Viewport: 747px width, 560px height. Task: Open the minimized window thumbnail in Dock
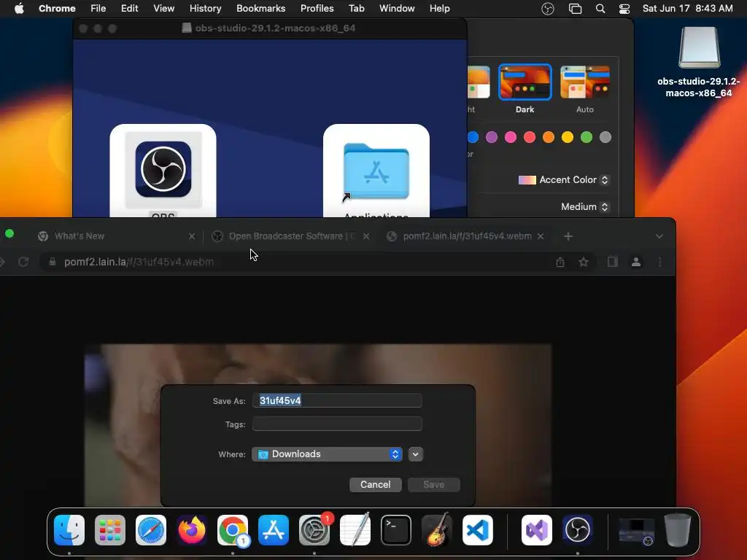point(636,531)
